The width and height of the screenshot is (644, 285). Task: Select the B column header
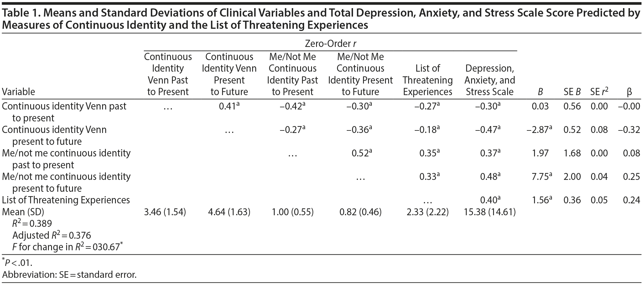(540, 92)
